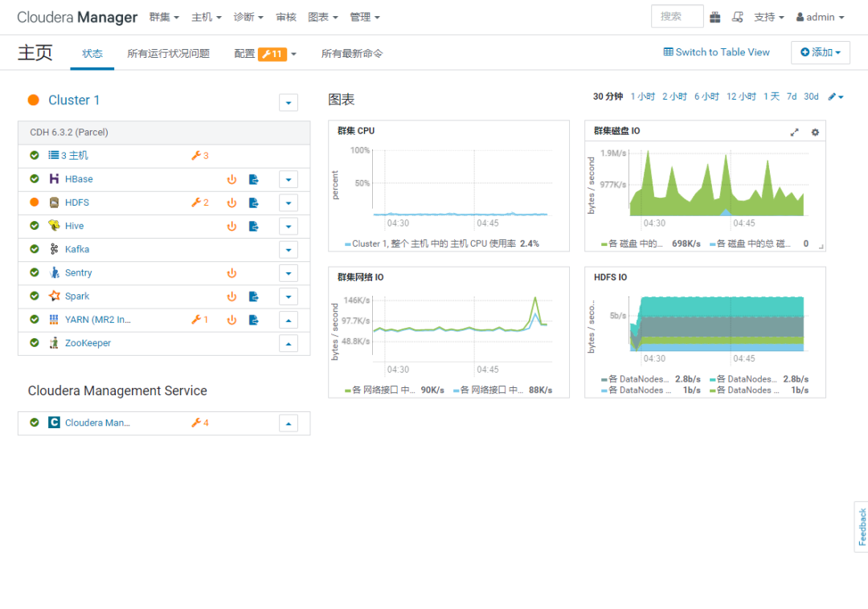The width and height of the screenshot is (868, 609).
Task: Switch to 所有运行状况问题 tab
Action: (168, 54)
